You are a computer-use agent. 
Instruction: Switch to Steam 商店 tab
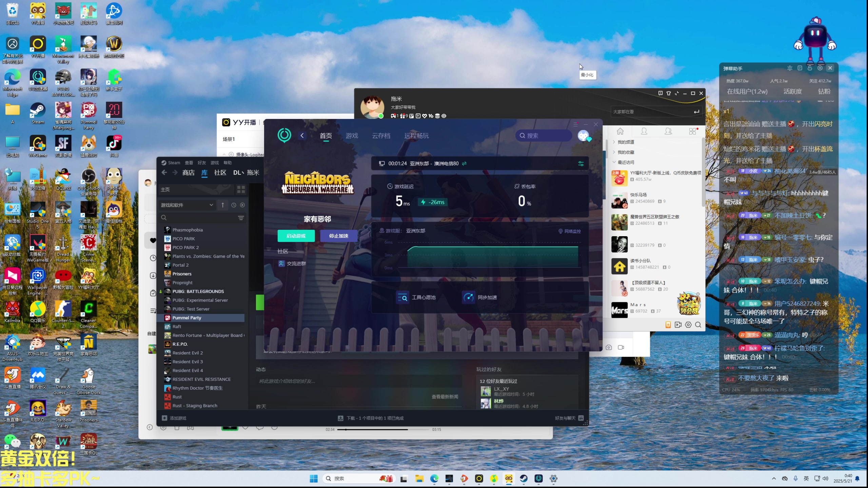point(189,172)
